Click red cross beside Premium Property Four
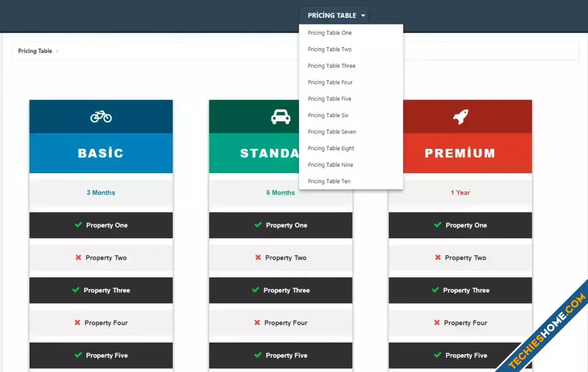The height and width of the screenshot is (372, 588). [437, 323]
